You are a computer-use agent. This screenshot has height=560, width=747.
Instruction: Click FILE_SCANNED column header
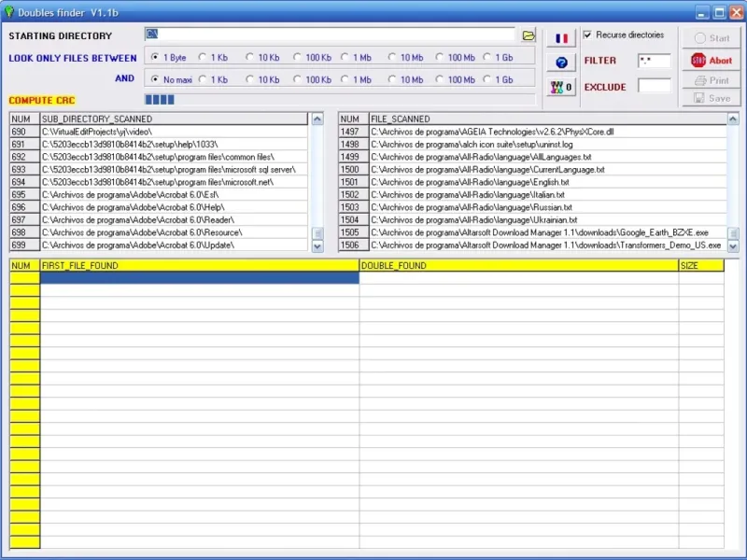pyautogui.click(x=548, y=119)
